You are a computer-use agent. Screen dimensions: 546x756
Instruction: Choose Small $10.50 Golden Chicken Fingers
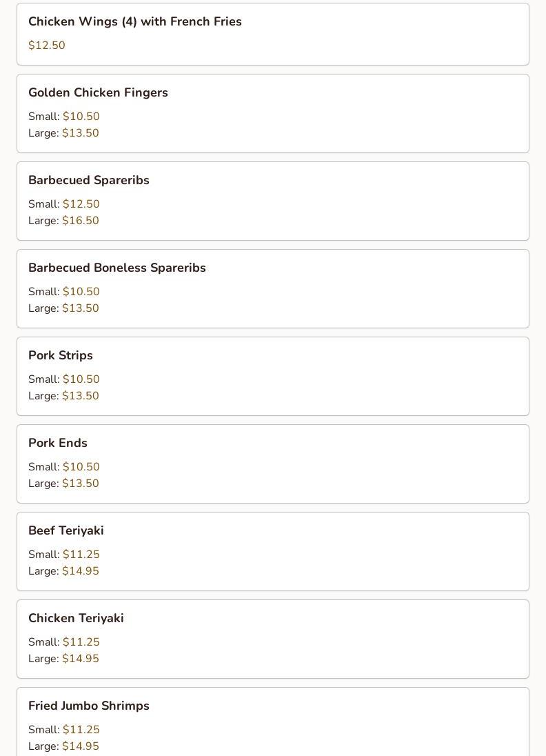64,116
